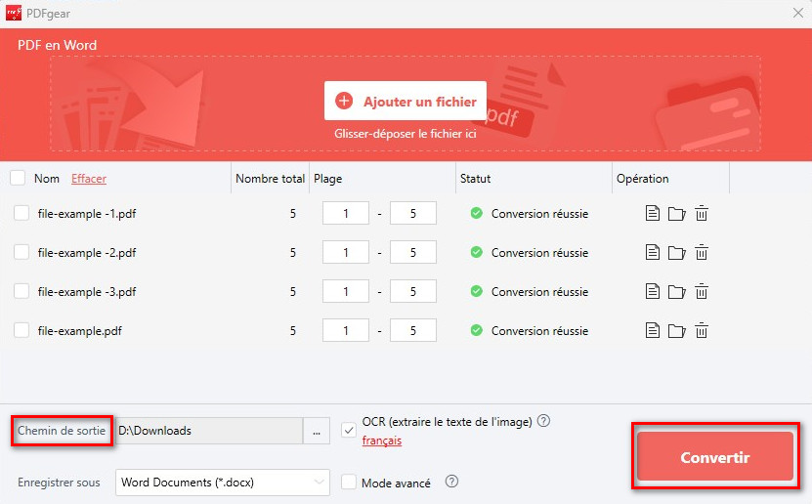Click the Nombre total column header
The image size is (812, 504).
tap(270, 179)
